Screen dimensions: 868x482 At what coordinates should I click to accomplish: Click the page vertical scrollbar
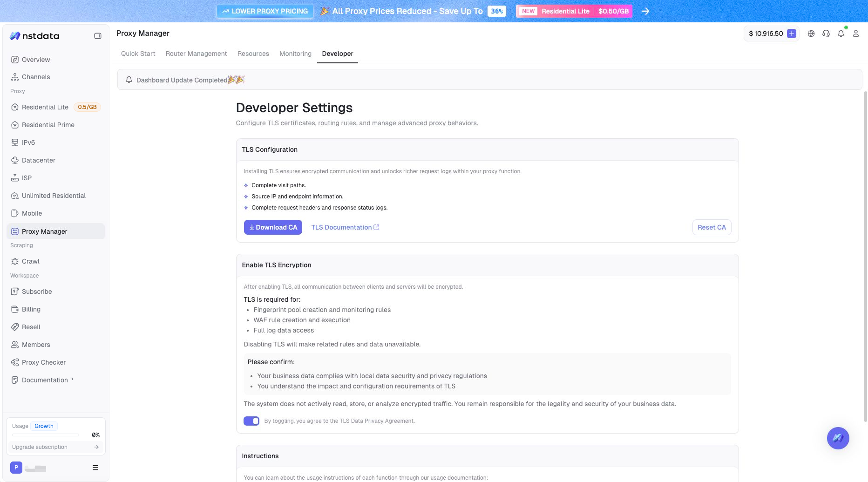(x=866, y=256)
